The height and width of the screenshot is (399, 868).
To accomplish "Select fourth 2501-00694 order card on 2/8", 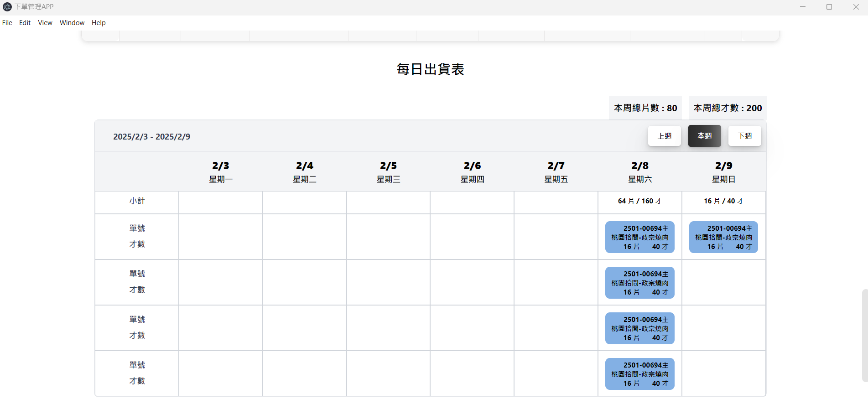I will coord(639,374).
